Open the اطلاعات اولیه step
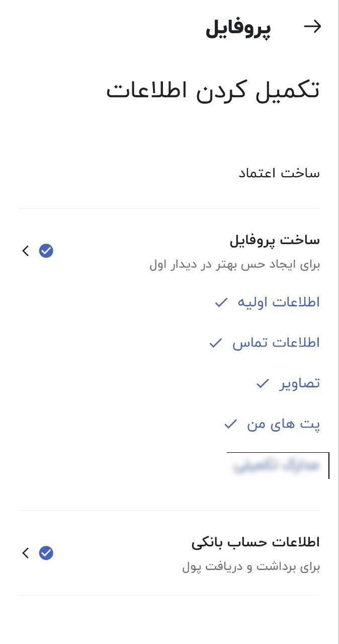 278,302
